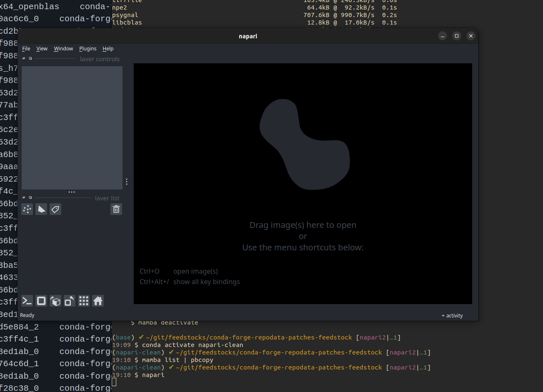543x392 pixels.
Task: Click the 'Ctrl+O' shortcut hint
Action: (x=150, y=271)
